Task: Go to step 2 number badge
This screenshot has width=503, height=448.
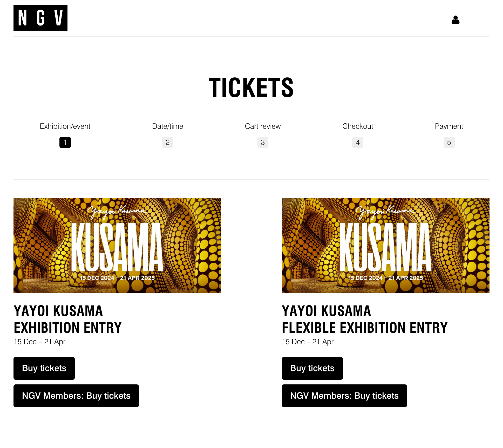Action: 167,142
